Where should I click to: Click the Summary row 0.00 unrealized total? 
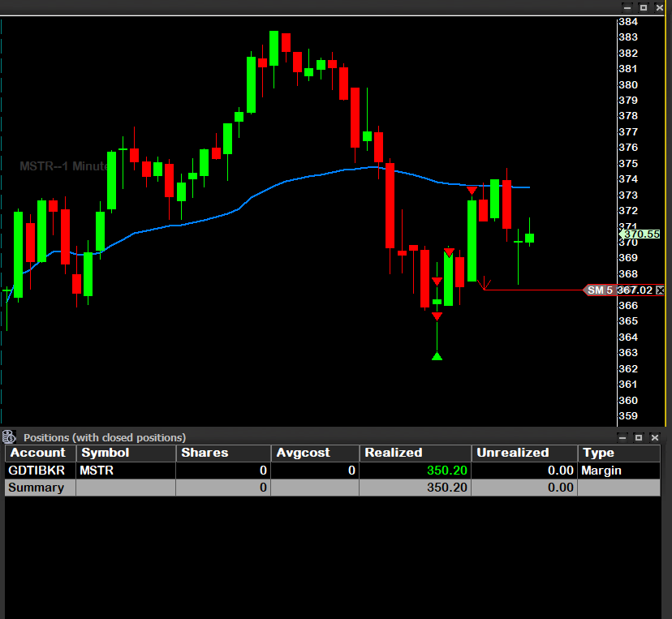tap(561, 488)
